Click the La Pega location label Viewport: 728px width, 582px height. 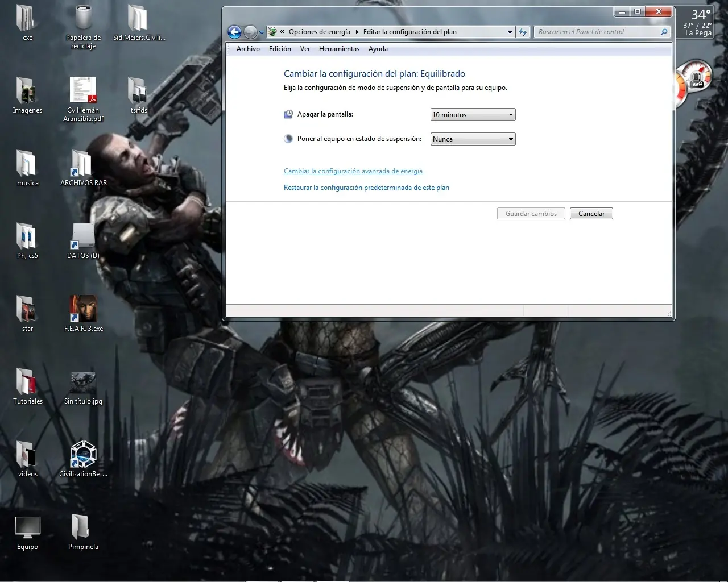pyautogui.click(x=698, y=33)
